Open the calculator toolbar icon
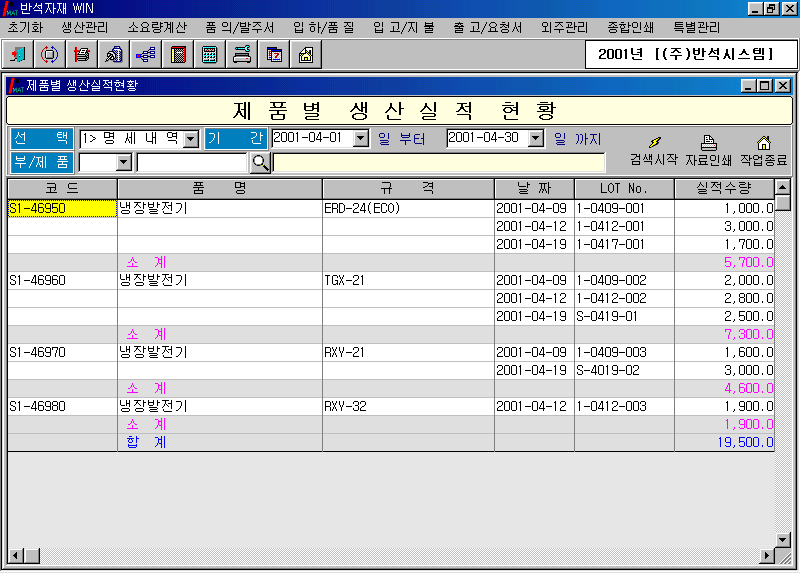Viewport: 800px width, 574px height. [x=209, y=55]
